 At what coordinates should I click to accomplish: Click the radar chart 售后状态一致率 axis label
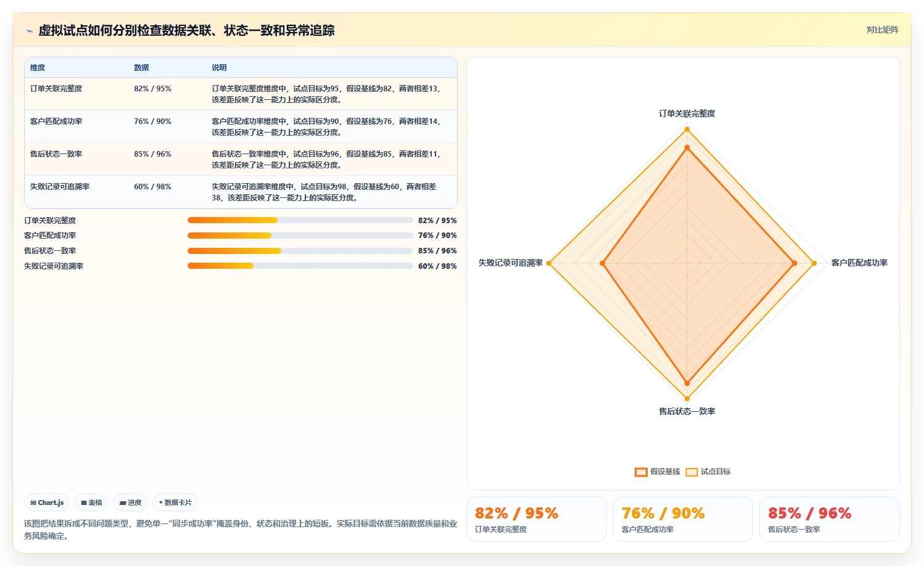(x=687, y=411)
